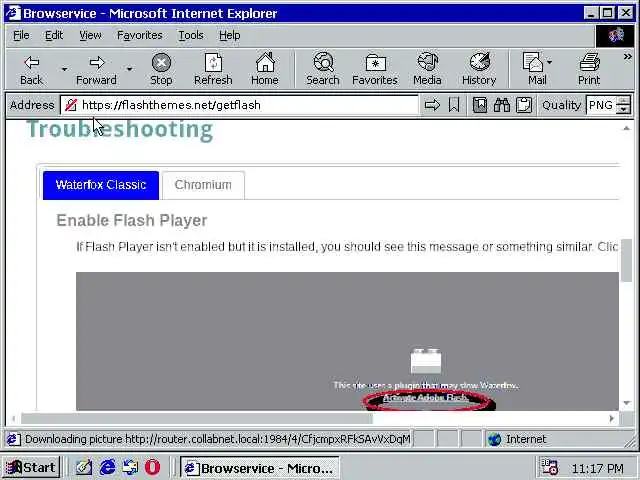The height and width of the screenshot is (480, 640).
Task: Click the Troubleshooting heading
Action: (120, 129)
